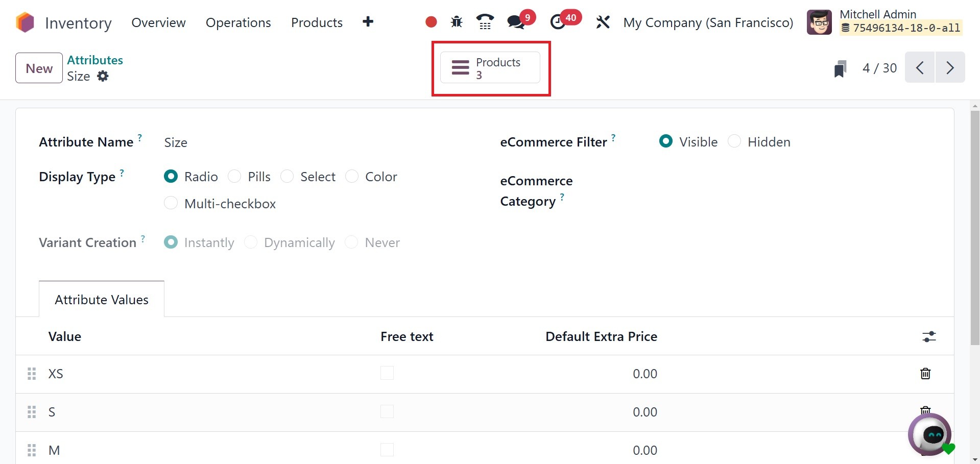
Task: Set eCommerce Filter to Hidden
Action: click(734, 141)
